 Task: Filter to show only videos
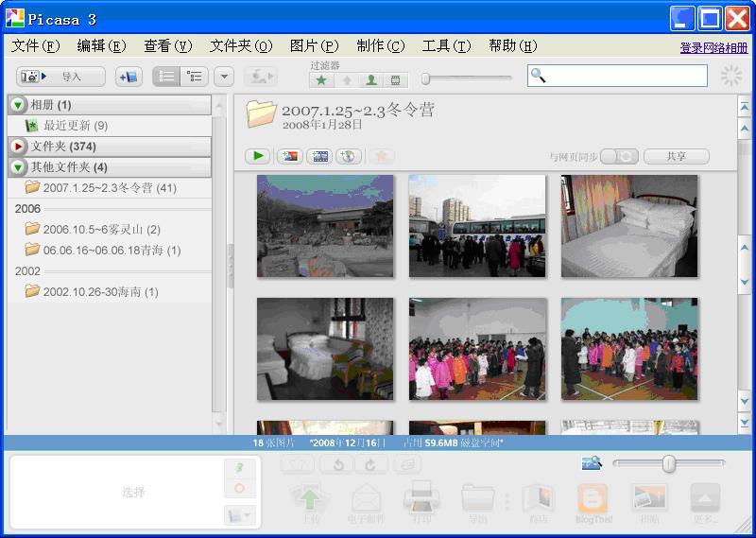(396, 80)
